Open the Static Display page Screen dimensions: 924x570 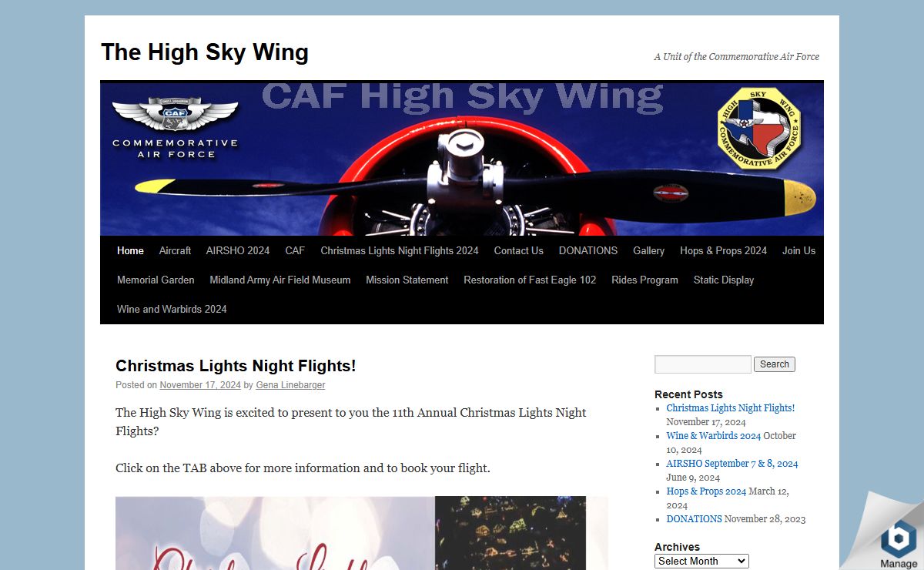click(724, 280)
